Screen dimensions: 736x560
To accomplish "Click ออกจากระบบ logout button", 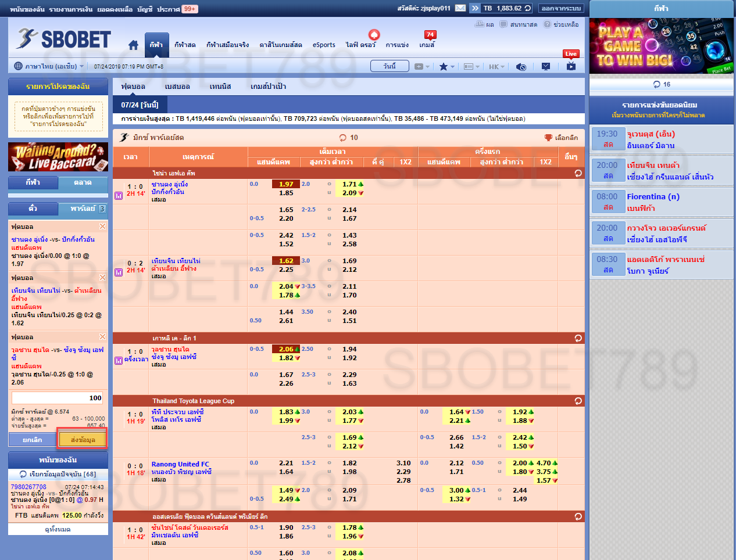I will pos(561,8).
